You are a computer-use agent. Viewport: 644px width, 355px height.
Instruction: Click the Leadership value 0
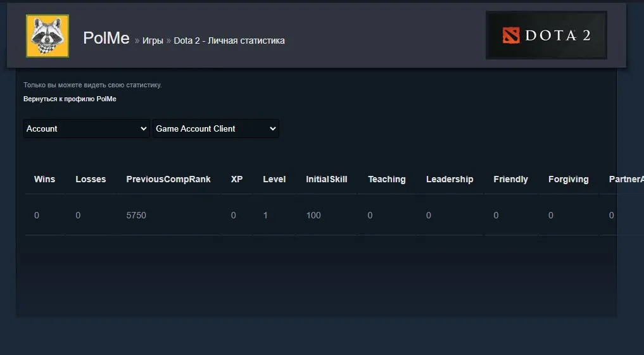(x=429, y=215)
